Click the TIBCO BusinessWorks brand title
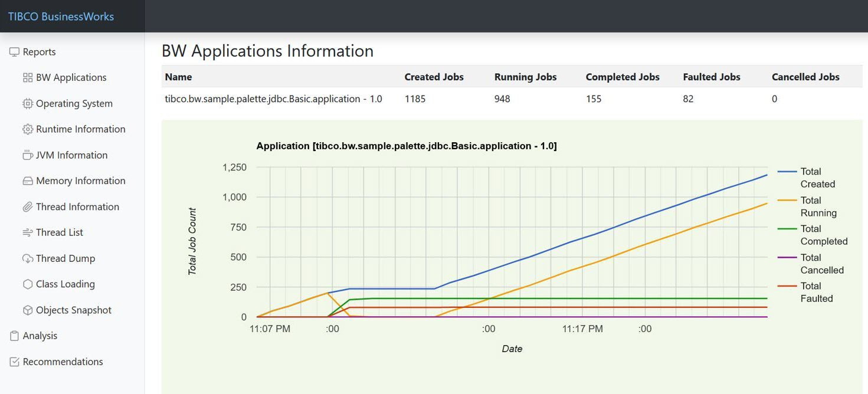Viewport: 868px width, 394px height. [61, 17]
